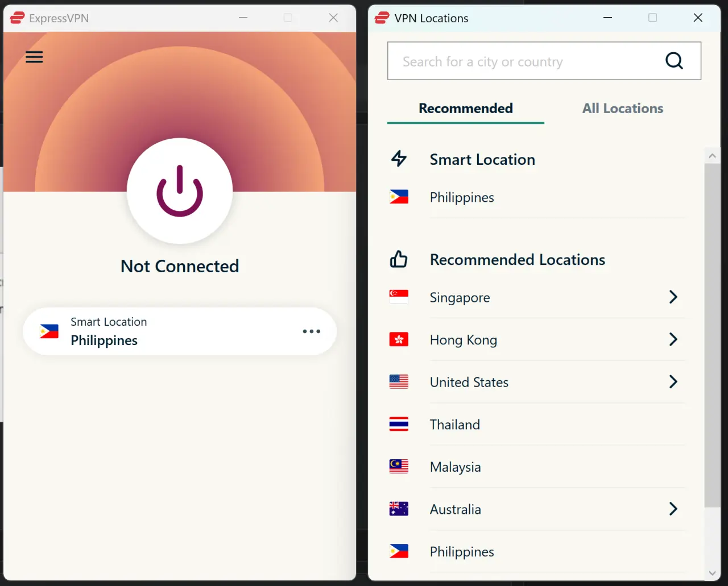Click the Smart Location lightning icon

point(399,159)
